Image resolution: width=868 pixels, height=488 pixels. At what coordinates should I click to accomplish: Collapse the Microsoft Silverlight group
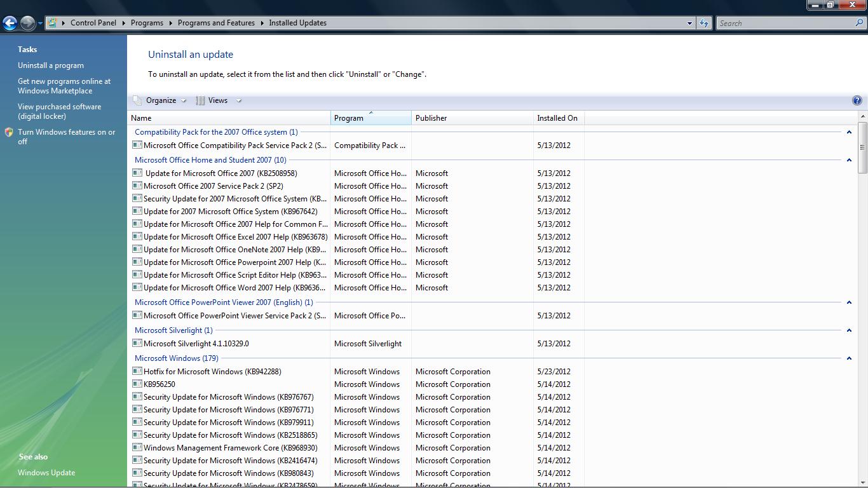click(849, 330)
